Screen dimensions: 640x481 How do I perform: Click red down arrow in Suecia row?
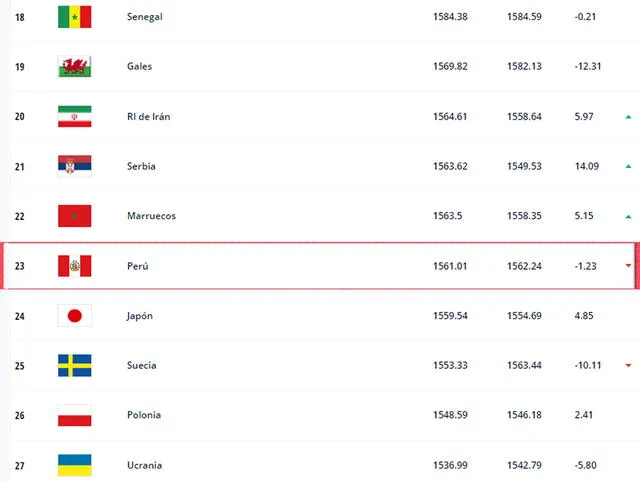pyautogui.click(x=629, y=365)
